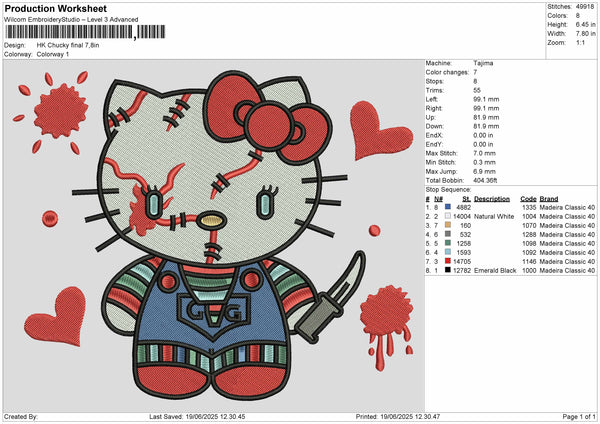The width and height of the screenshot is (600, 424).
Task: Click the green swatch for code 1098
Action: click(448, 243)
